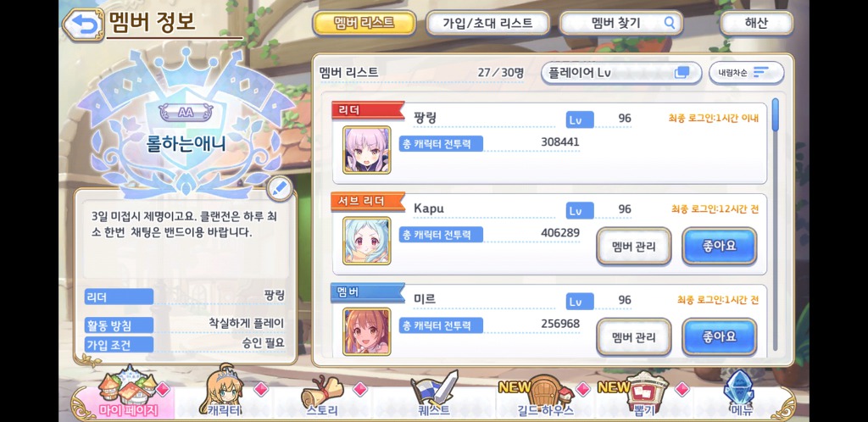Open the 플레이어 Lv sort dropdown

tap(620, 73)
